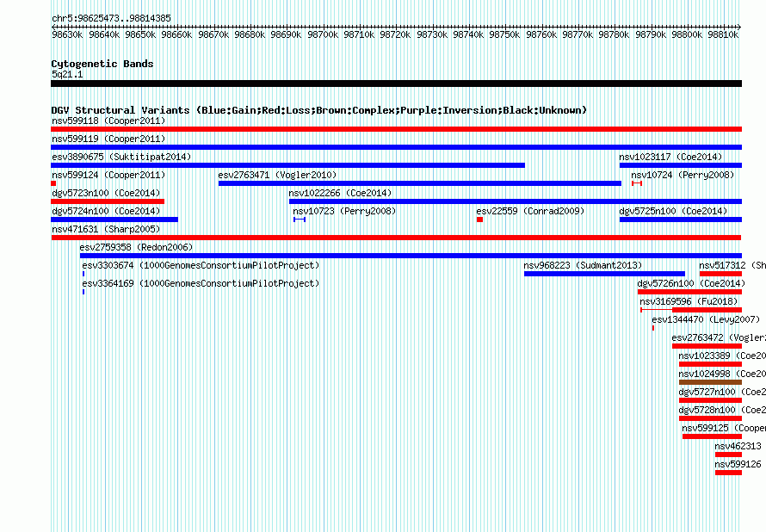Open nsv1024998 variant label
The height and width of the screenshot is (532, 766).
(x=722, y=374)
